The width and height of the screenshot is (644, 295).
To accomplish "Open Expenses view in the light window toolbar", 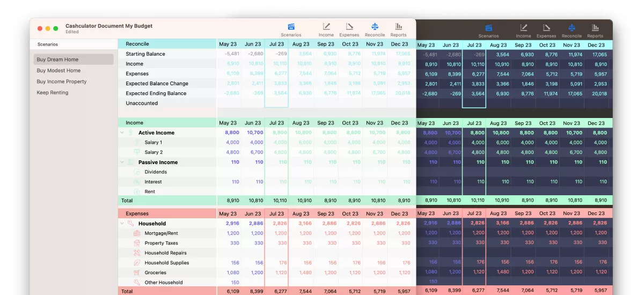I will pyautogui.click(x=349, y=30).
